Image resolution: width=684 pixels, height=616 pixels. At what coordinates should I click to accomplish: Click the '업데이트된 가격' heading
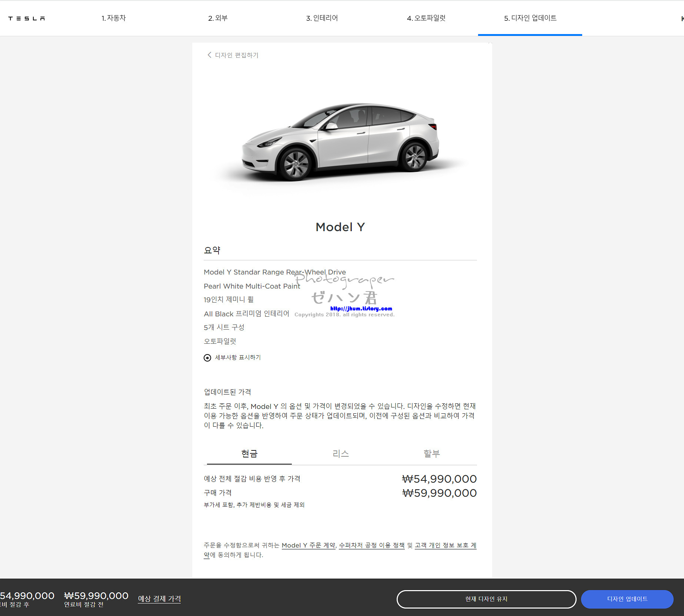pos(227,392)
